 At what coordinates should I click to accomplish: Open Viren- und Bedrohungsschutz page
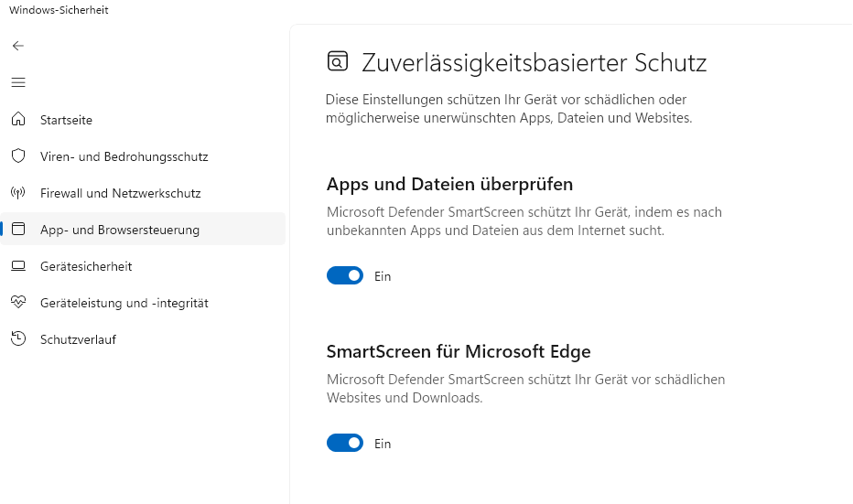coord(124,156)
